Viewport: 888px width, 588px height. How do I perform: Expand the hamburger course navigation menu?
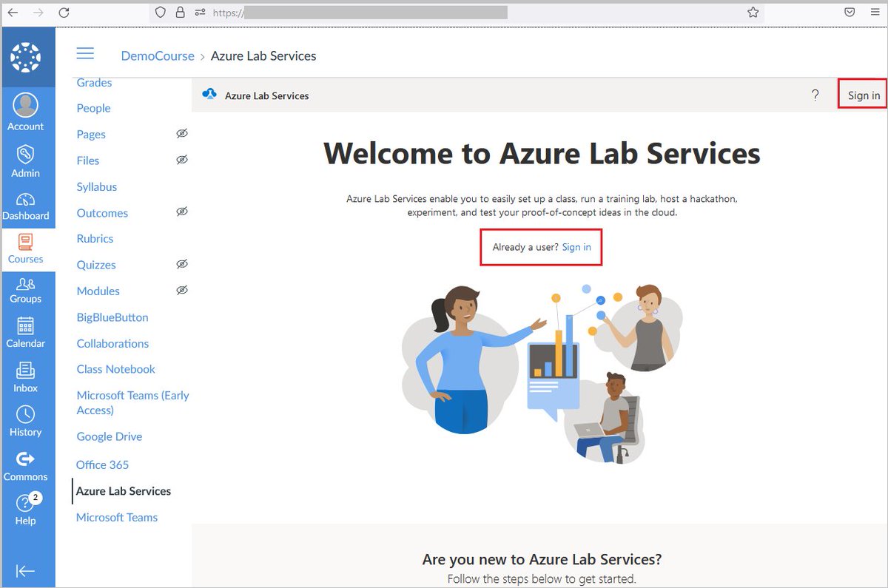click(x=85, y=53)
